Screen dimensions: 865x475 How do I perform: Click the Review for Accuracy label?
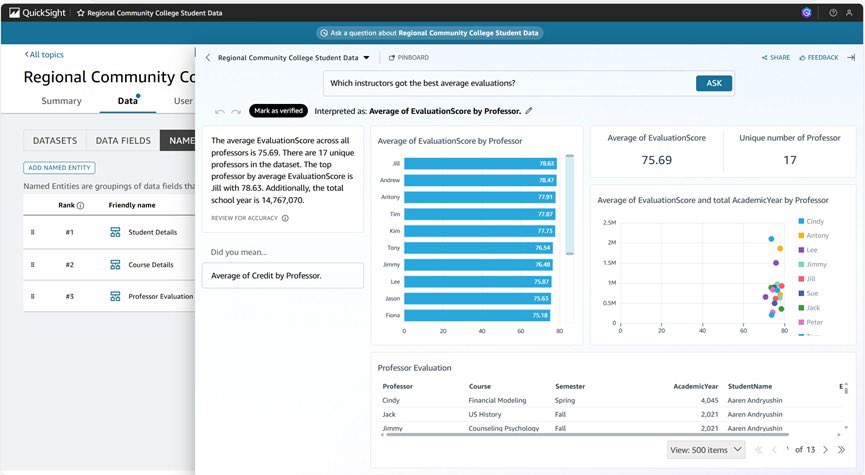(244, 218)
